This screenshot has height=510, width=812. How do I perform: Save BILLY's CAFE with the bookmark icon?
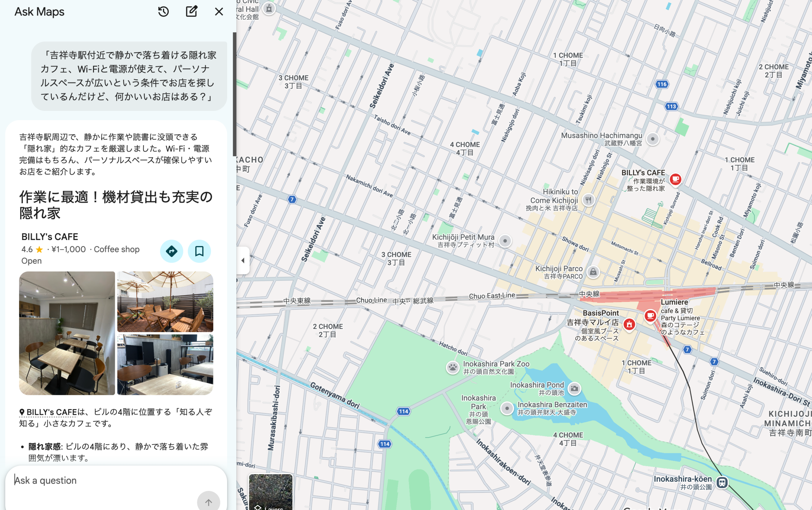pos(199,251)
